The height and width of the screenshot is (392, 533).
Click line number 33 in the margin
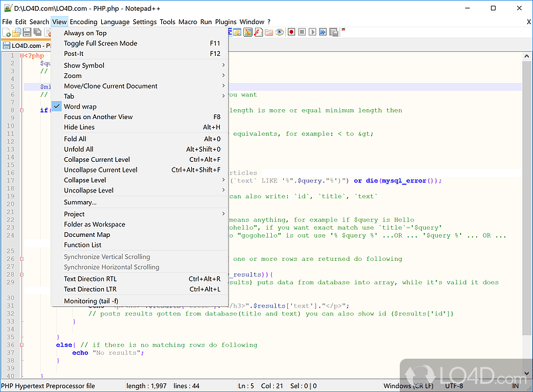pos(11,321)
